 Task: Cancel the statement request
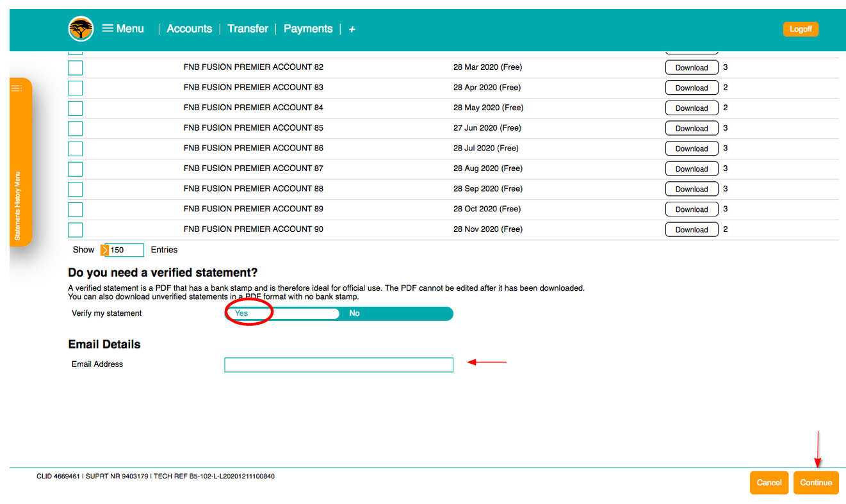pyautogui.click(x=769, y=483)
